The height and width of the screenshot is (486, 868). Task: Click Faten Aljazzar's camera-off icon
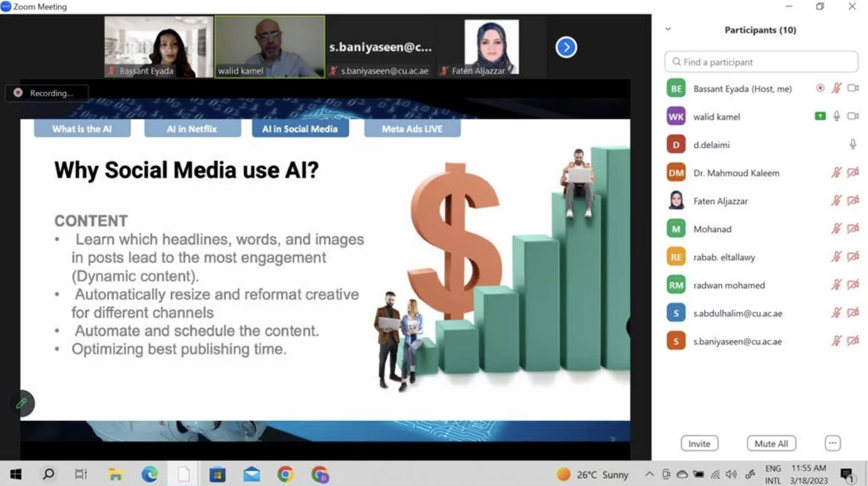[853, 200]
